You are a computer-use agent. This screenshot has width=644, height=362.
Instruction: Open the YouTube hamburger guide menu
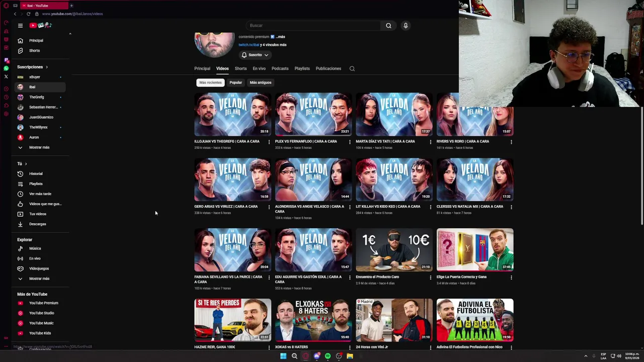coord(20,25)
